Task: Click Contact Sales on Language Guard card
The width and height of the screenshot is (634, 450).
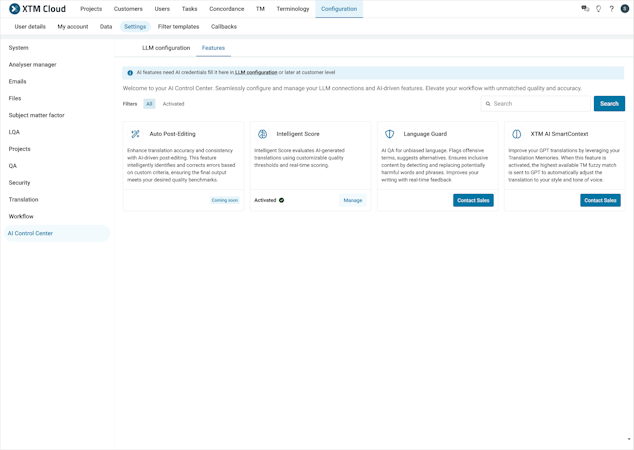Action: pos(473,200)
